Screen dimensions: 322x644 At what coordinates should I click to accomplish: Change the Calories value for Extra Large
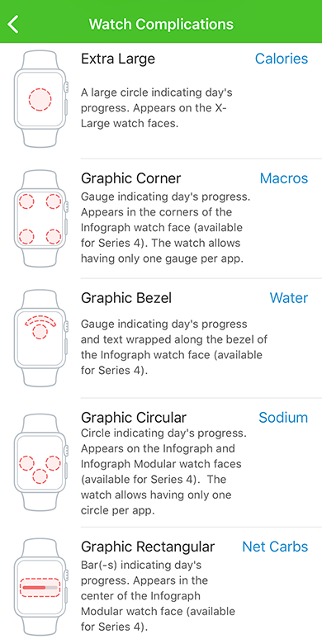click(x=282, y=59)
